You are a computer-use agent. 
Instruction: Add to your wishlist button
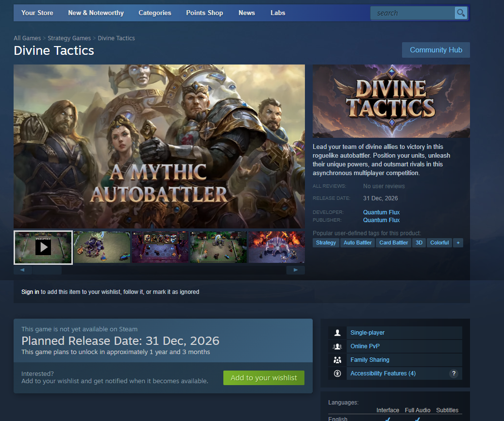pos(264,378)
